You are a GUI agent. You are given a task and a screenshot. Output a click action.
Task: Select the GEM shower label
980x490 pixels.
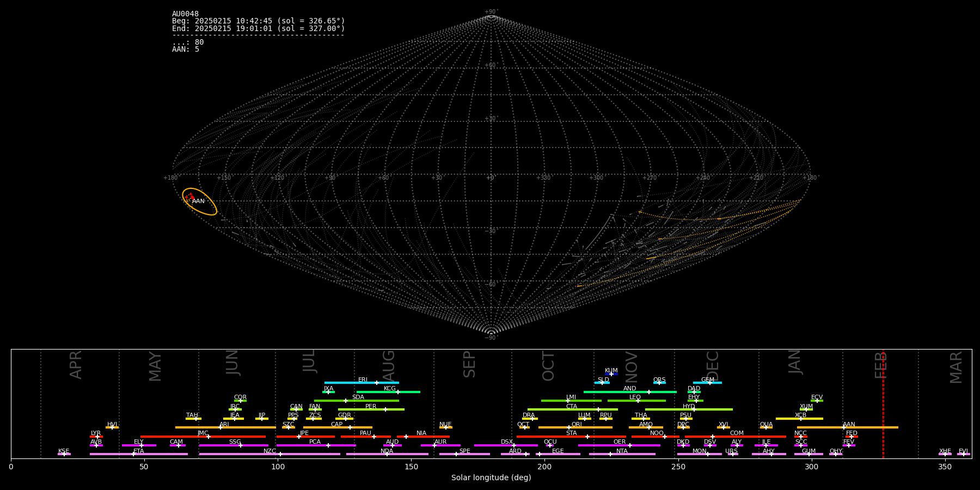point(708,380)
